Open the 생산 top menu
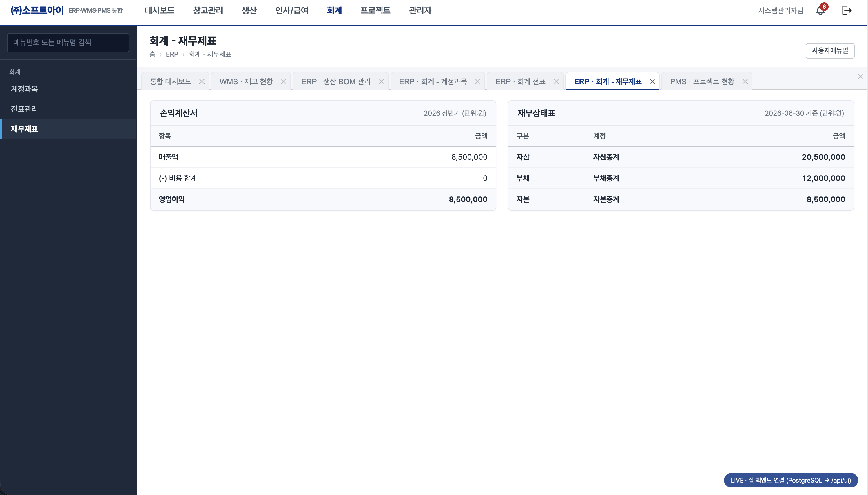Screen dimensions: 868x495 tap(249, 10)
